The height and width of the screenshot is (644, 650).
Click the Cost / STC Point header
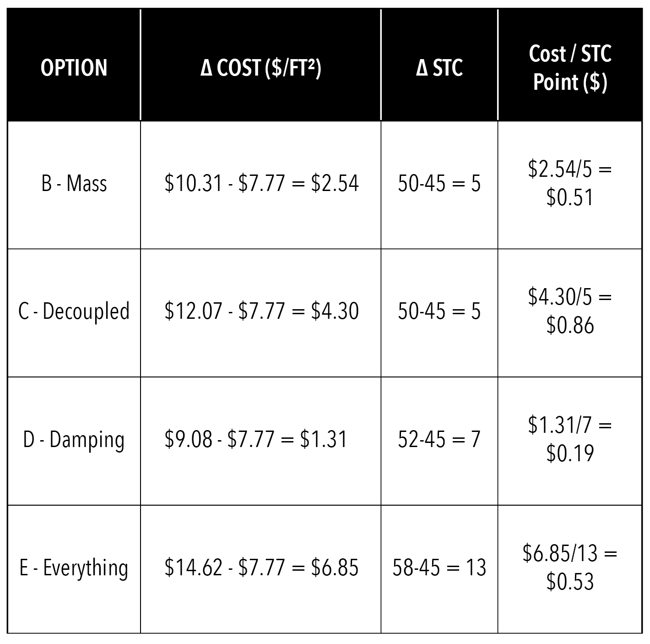570,67
